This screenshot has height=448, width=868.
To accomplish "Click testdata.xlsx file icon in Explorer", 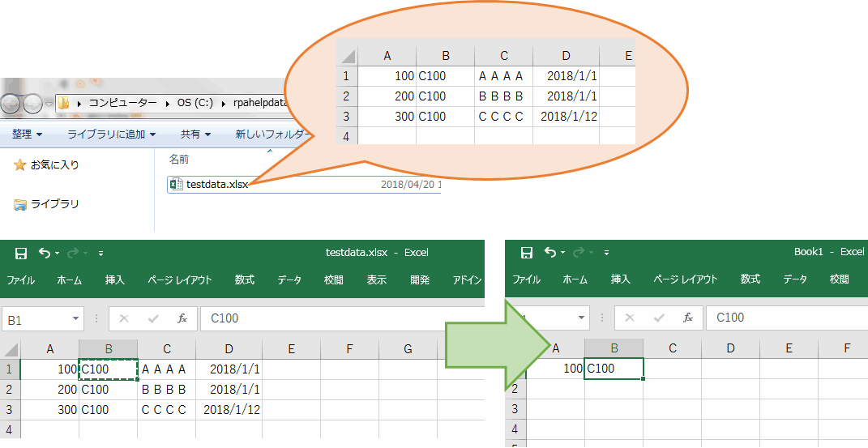I will (x=176, y=185).
